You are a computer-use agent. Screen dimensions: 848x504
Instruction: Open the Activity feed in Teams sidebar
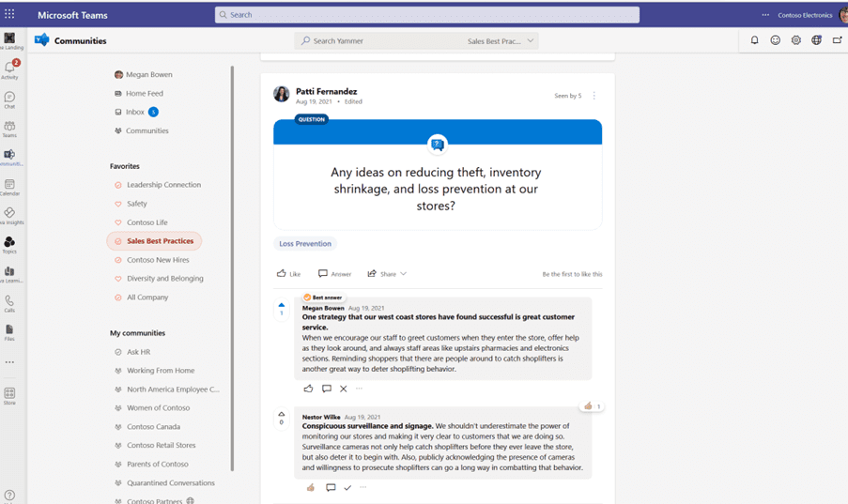tap(9, 69)
